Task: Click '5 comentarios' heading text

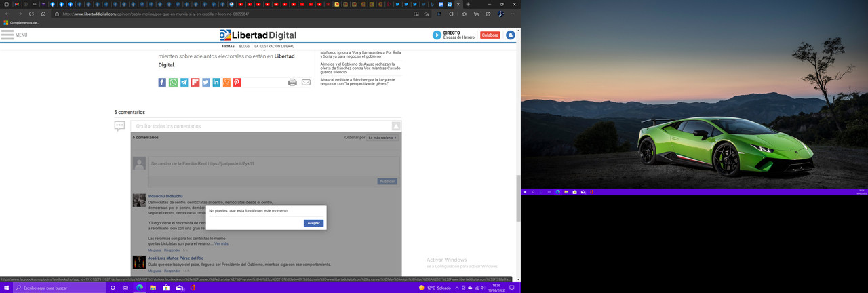Action: pyautogui.click(x=130, y=112)
